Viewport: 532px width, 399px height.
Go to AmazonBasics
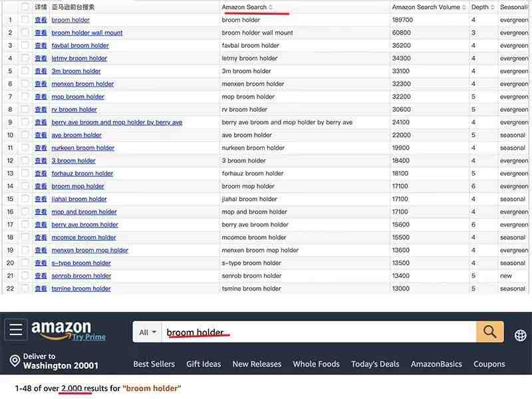tap(436, 364)
